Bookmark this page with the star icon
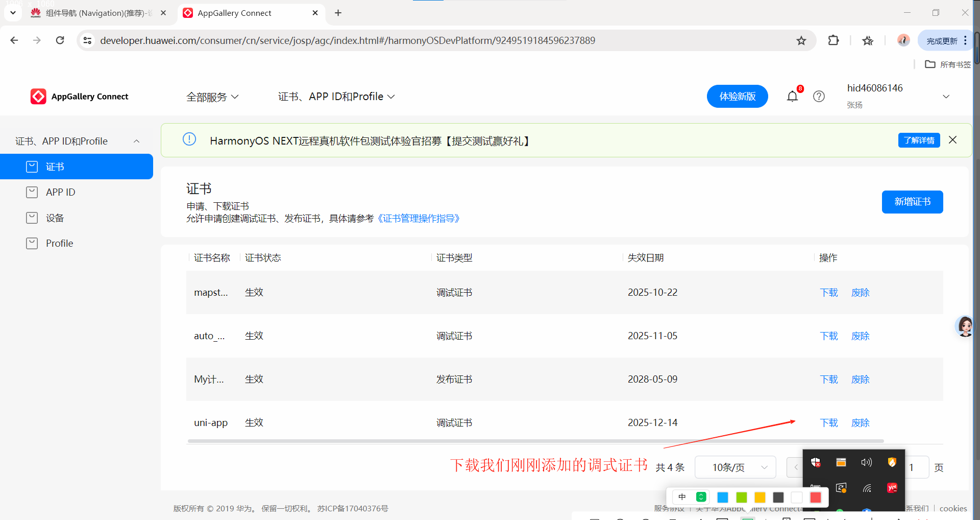980x520 pixels. (801, 40)
